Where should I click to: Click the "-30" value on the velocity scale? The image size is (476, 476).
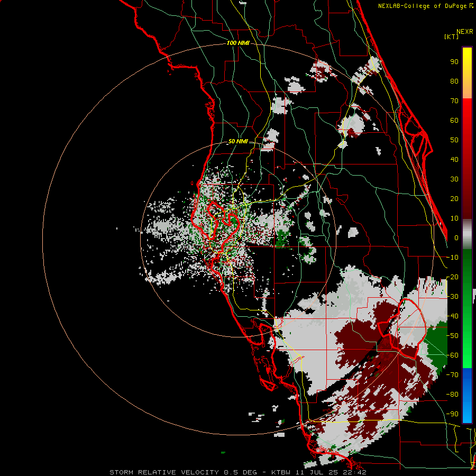(x=452, y=297)
